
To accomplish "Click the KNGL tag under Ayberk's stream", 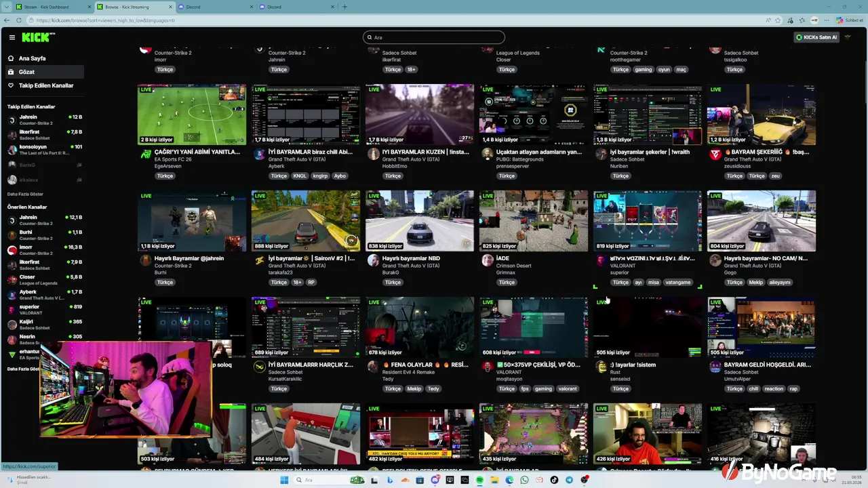I will pos(300,176).
